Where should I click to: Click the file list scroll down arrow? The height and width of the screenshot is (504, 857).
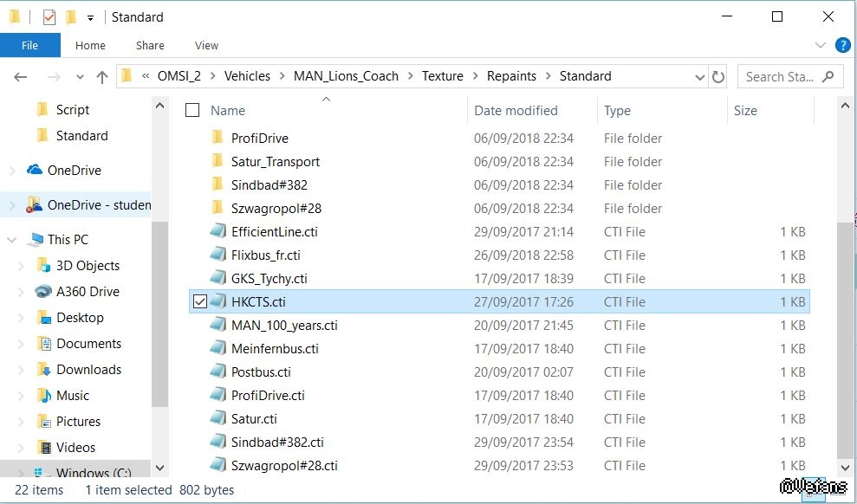coord(845,468)
